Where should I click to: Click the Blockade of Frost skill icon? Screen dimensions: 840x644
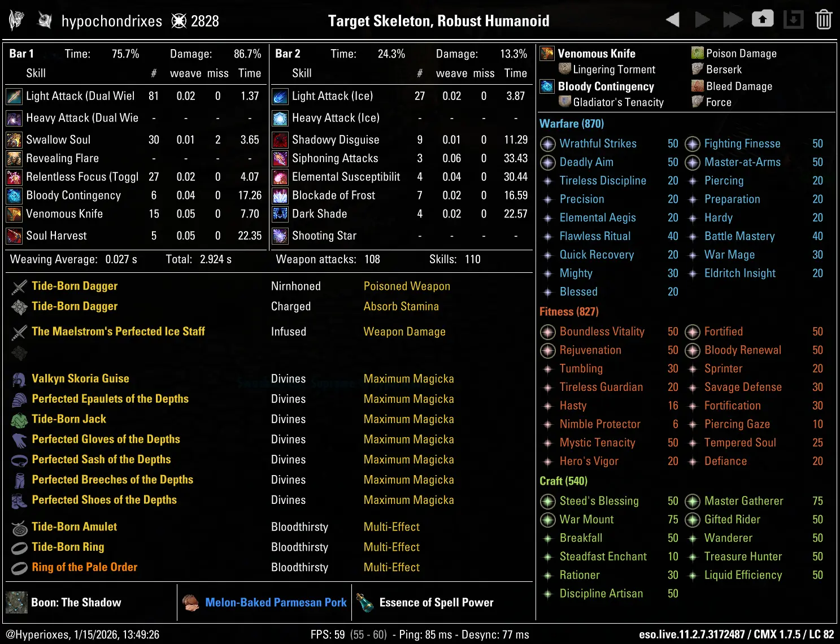click(280, 195)
